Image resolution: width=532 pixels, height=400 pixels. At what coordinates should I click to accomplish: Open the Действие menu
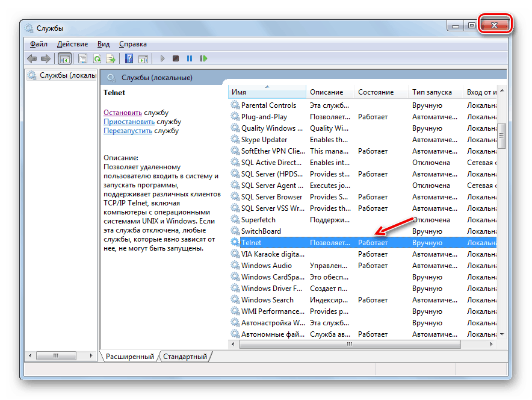[x=73, y=43]
